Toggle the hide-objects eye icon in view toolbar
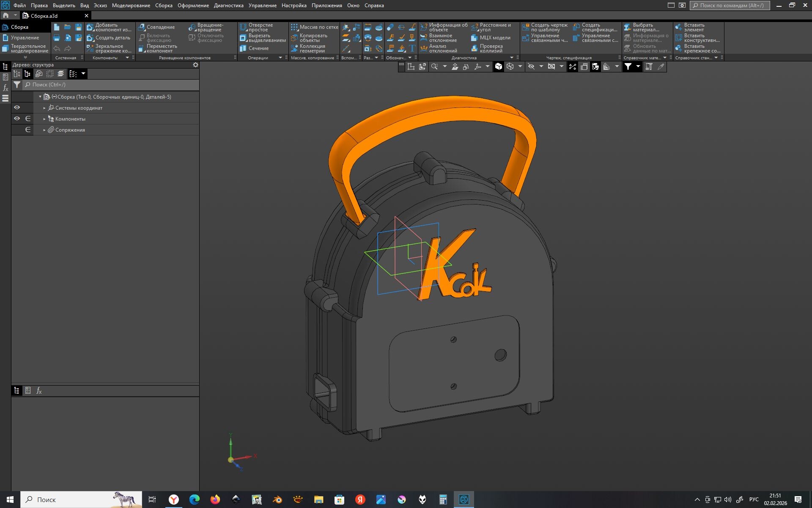 click(x=531, y=66)
